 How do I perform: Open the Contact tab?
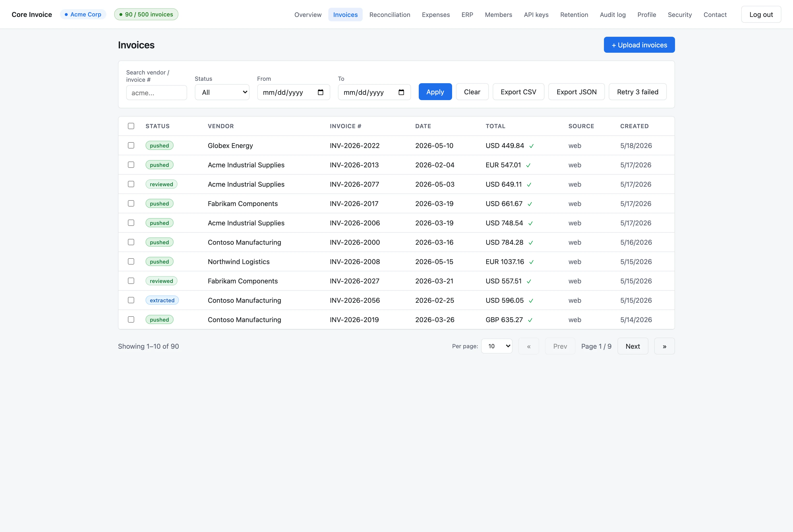(x=715, y=15)
